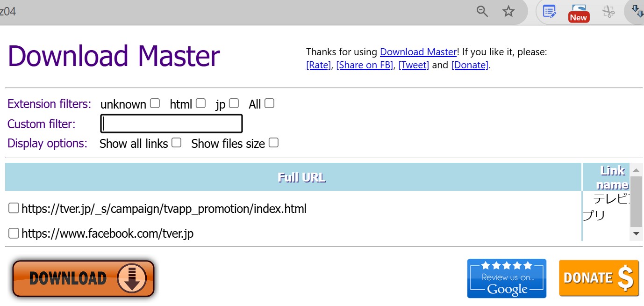Click the link list scrollbar up arrow
644x306 pixels.
(x=636, y=170)
